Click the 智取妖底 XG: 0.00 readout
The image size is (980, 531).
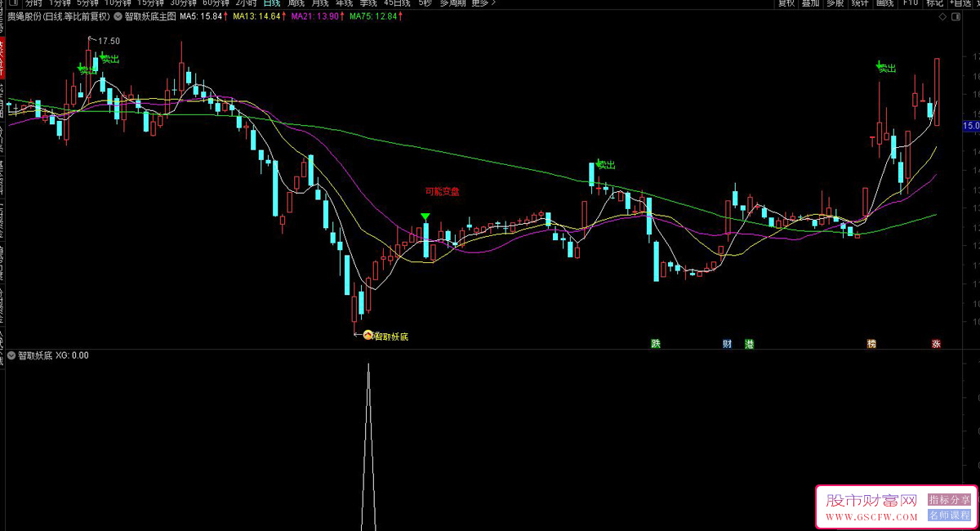tap(54, 355)
